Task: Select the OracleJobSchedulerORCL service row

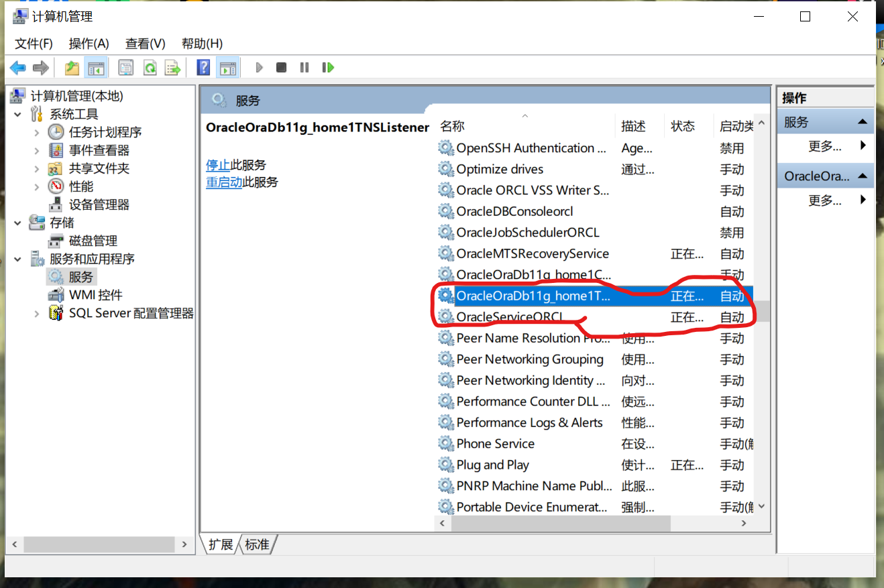Action: (x=595, y=233)
